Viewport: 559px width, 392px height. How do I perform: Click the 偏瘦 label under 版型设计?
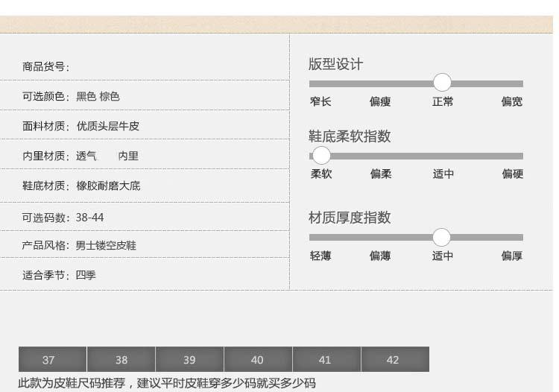click(x=380, y=102)
